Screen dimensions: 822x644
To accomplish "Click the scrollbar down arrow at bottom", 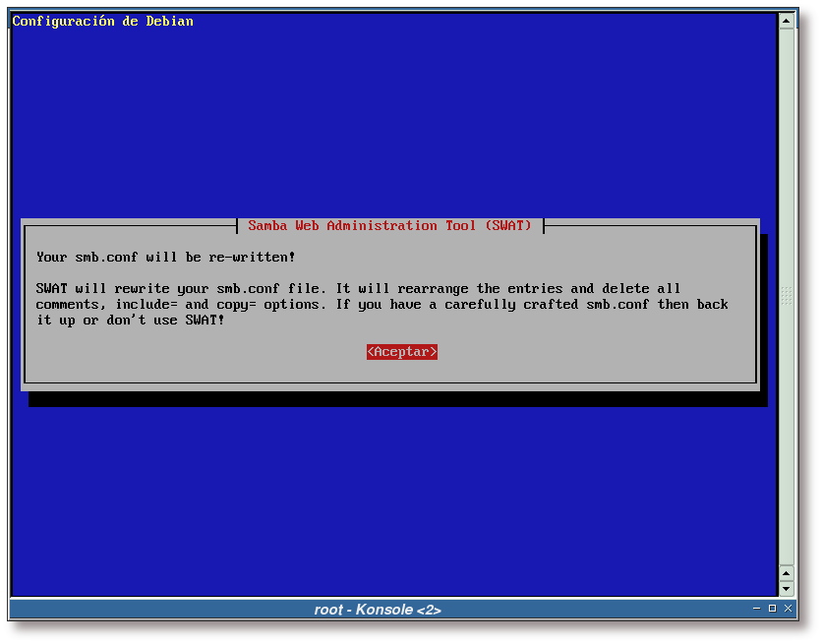I will [786, 589].
